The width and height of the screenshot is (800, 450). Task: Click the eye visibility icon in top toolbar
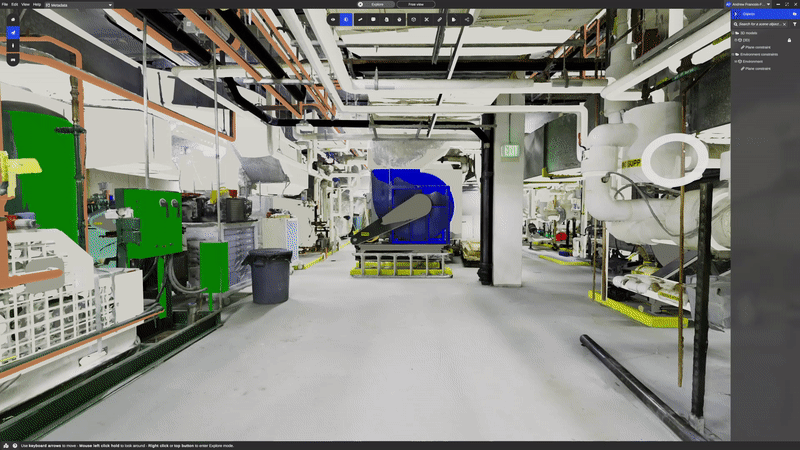tap(332, 19)
